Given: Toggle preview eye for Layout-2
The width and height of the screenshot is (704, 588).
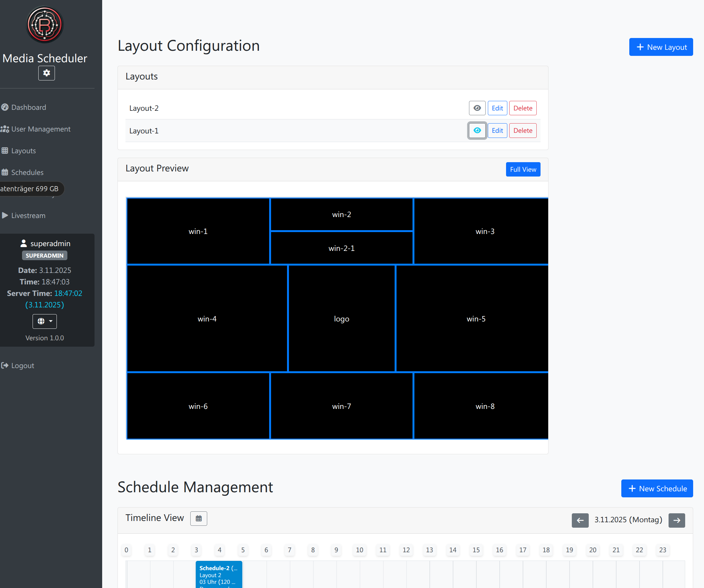Looking at the screenshot, I should point(477,108).
